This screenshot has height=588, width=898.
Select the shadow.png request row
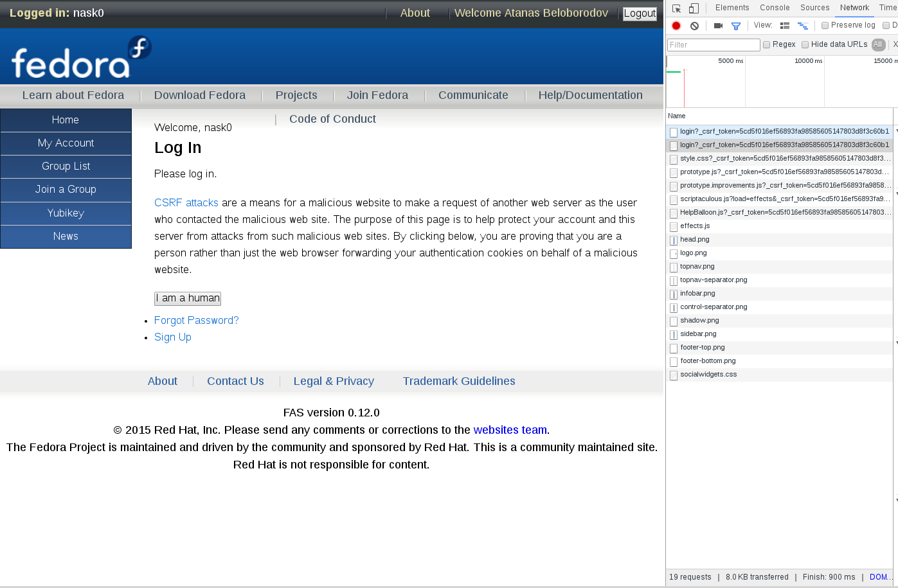pos(780,321)
